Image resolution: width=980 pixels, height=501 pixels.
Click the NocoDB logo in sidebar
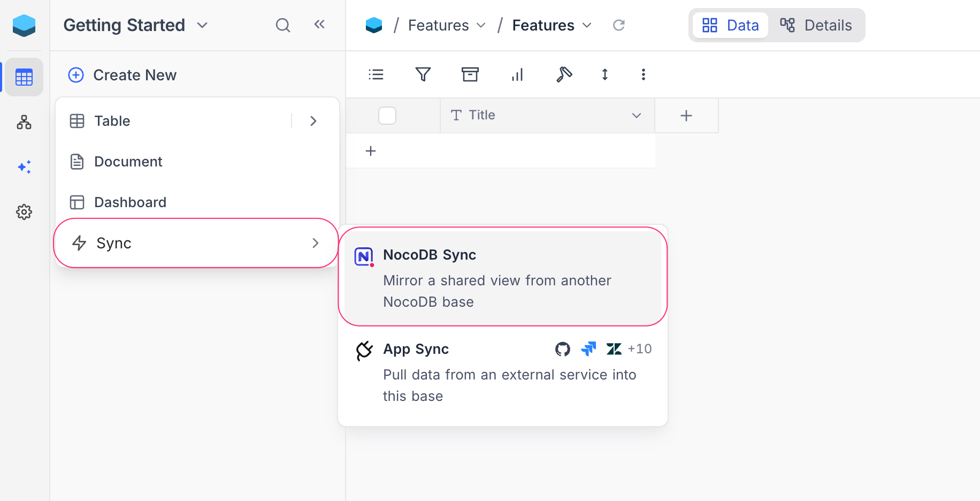pyautogui.click(x=24, y=25)
